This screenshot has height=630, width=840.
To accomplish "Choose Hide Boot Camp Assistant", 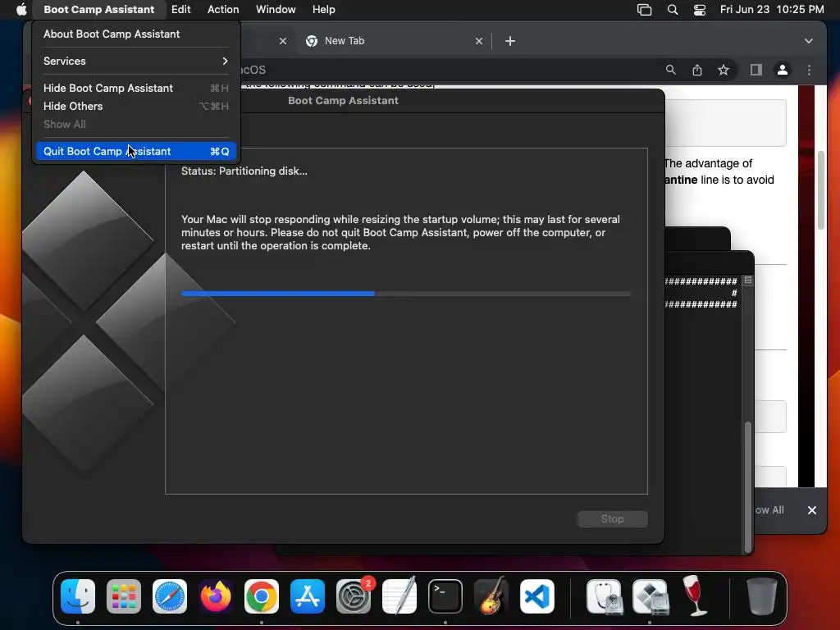I will 135,88.
